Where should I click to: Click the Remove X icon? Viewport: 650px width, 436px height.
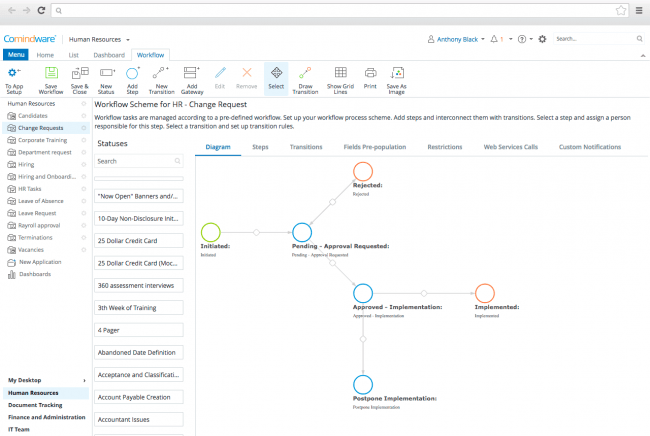(x=247, y=73)
